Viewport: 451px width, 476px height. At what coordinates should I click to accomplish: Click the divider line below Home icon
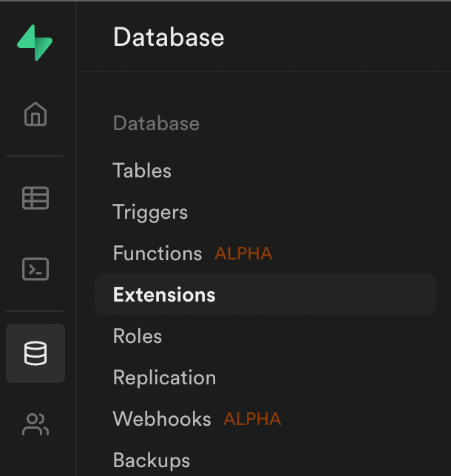[35, 156]
